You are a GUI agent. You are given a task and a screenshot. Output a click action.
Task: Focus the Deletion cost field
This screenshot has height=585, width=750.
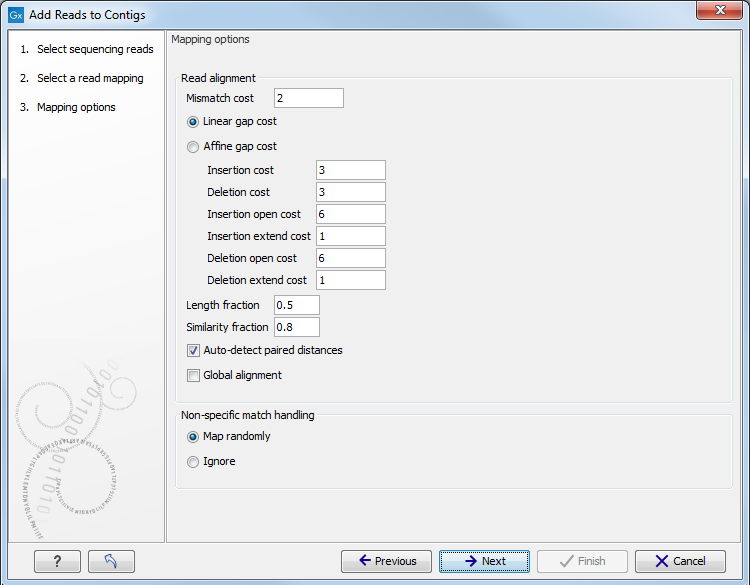(x=351, y=192)
